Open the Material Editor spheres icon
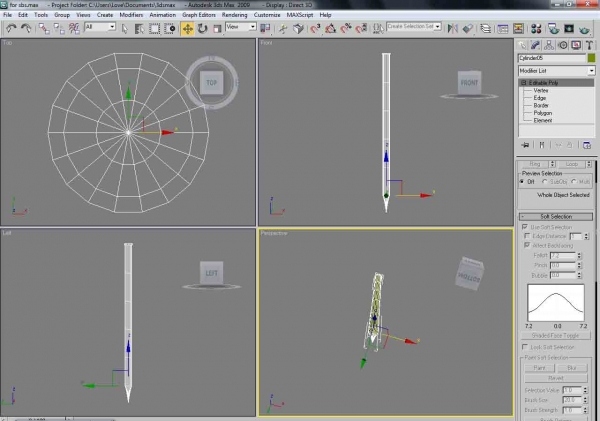The height and width of the screenshot is (421, 600). (536, 28)
